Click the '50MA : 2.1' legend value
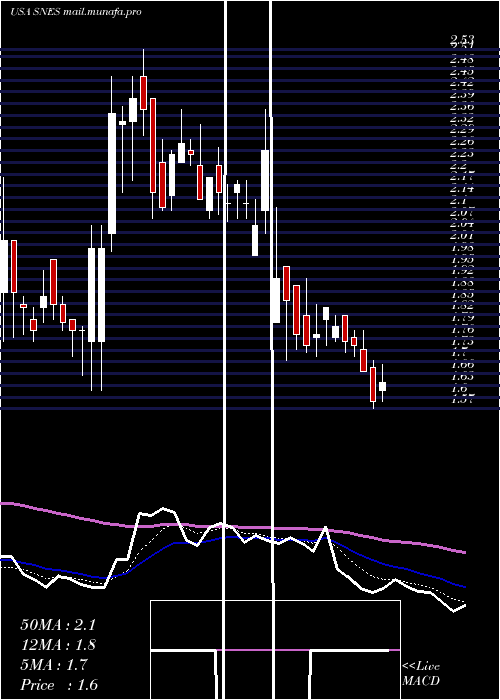The height and width of the screenshot is (700, 500). pyautogui.click(x=58, y=625)
